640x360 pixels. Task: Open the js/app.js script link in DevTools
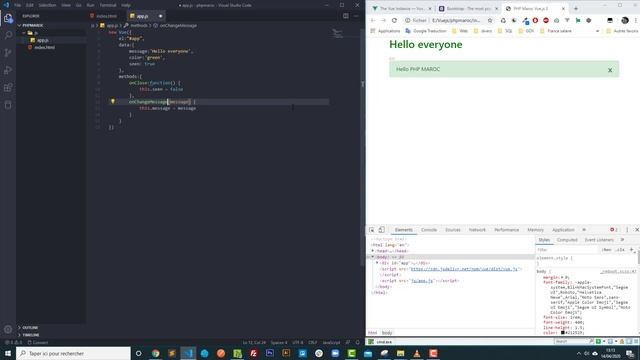pos(422,281)
